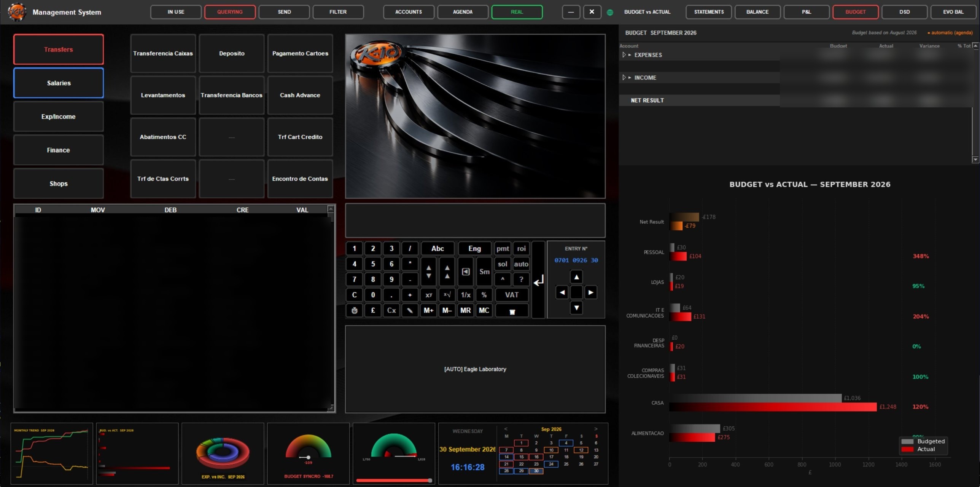Click the up-and-down arrows key
The image size is (980, 487).
(429, 271)
